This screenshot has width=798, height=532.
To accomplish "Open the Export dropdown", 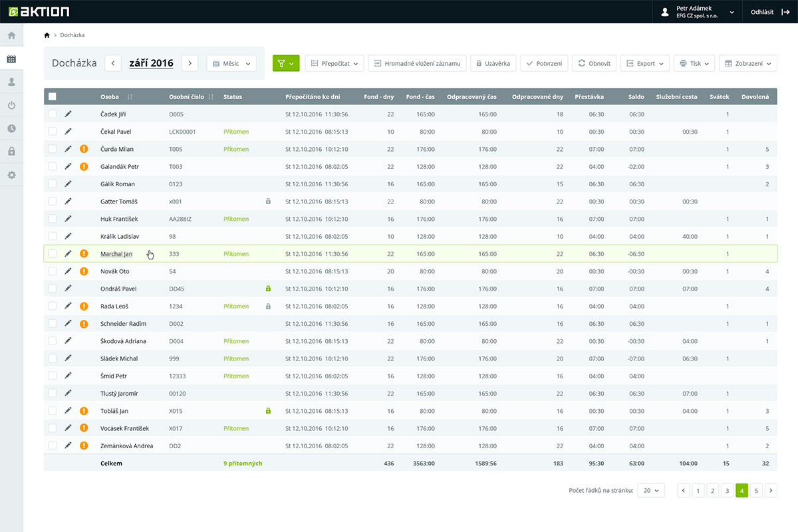I will (x=644, y=63).
